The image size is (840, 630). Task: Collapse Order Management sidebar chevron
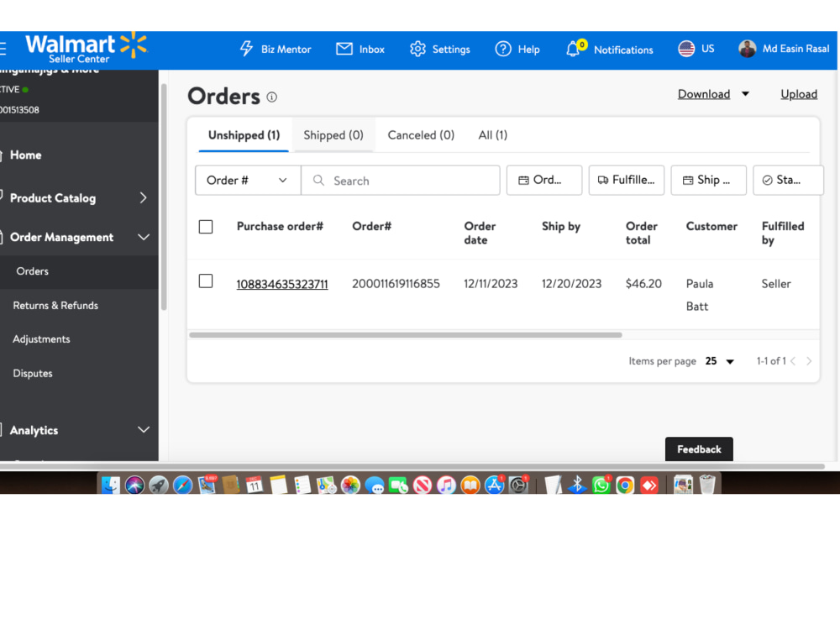144,237
